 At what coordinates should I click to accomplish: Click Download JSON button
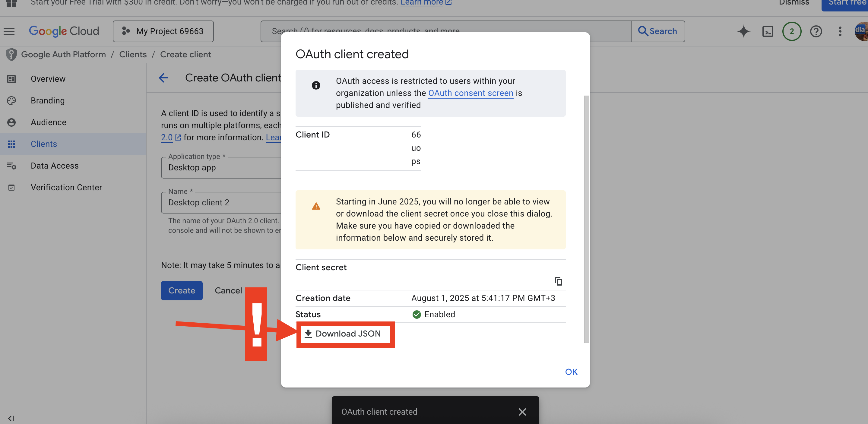tap(343, 334)
